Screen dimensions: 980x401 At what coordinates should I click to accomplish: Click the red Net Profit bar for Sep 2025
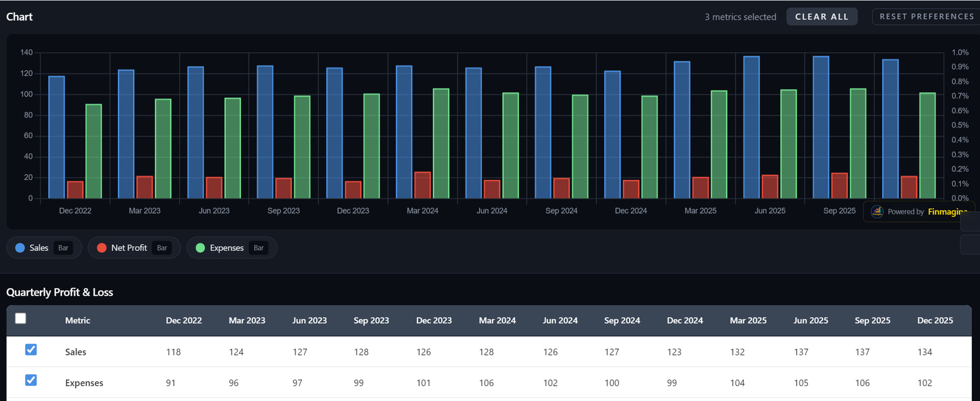(x=839, y=186)
